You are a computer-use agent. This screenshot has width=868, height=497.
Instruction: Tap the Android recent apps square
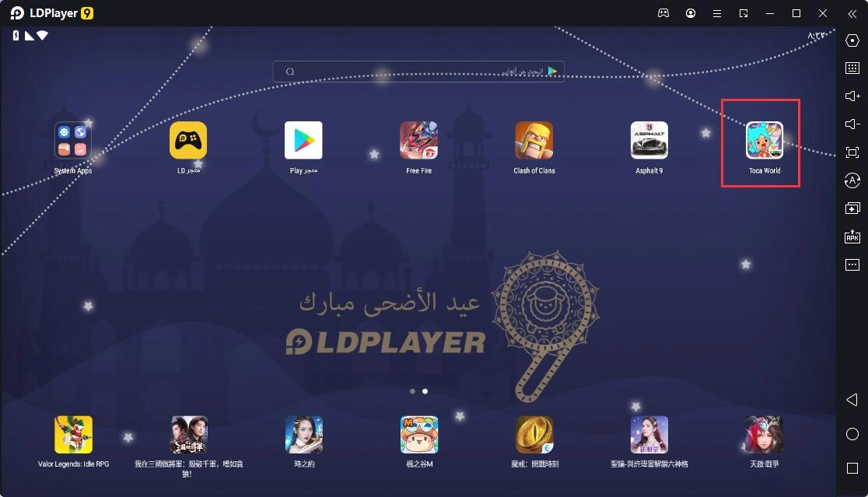pyautogui.click(x=852, y=468)
